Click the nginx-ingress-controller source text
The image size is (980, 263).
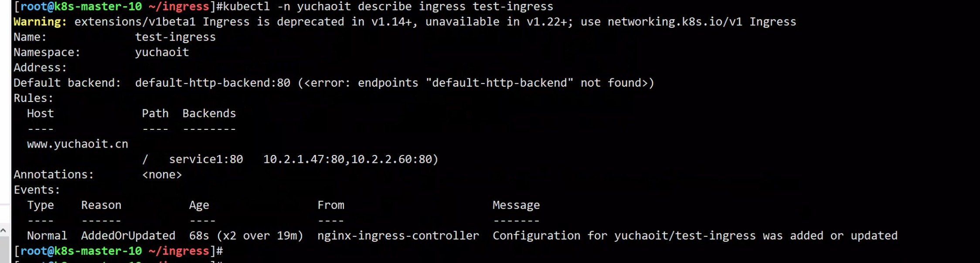click(398, 236)
